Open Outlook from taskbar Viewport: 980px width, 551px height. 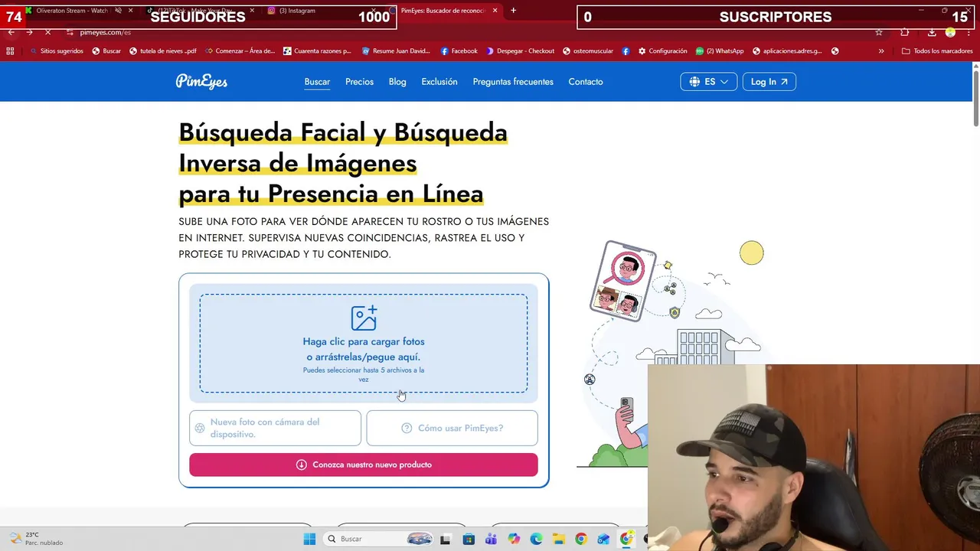tap(604, 539)
